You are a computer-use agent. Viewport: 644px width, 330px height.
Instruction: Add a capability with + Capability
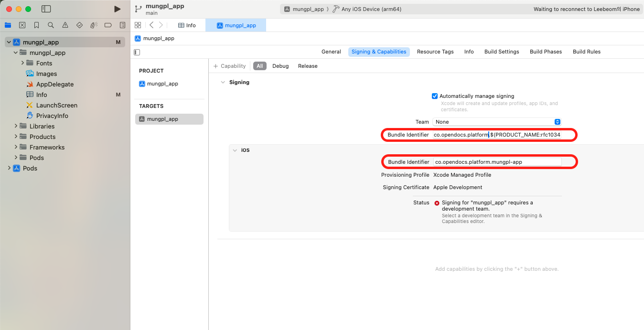[230, 66]
